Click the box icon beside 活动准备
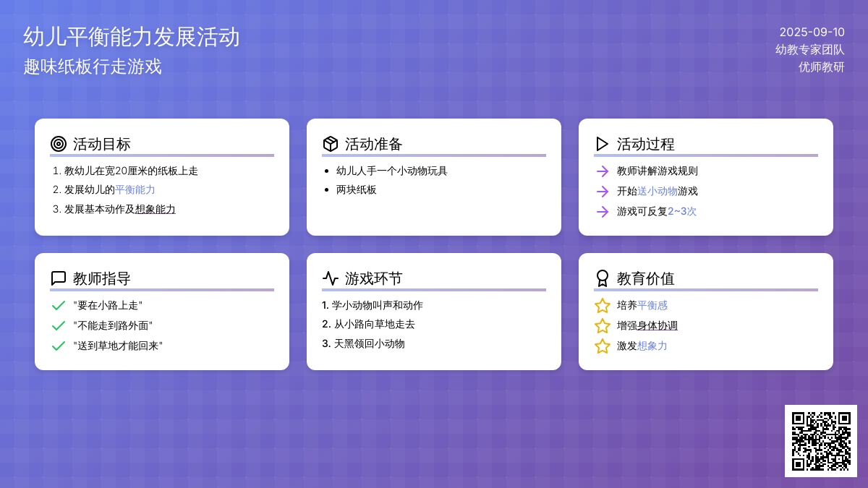This screenshot has width=868, height=488. click(331, 144)
